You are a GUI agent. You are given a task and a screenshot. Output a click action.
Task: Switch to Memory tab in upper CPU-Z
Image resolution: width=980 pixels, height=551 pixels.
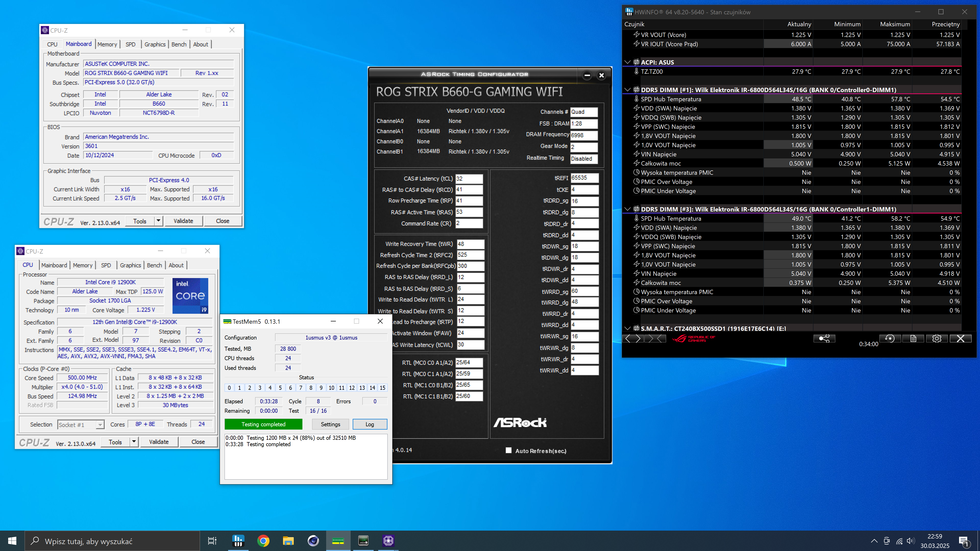(107, 44)
